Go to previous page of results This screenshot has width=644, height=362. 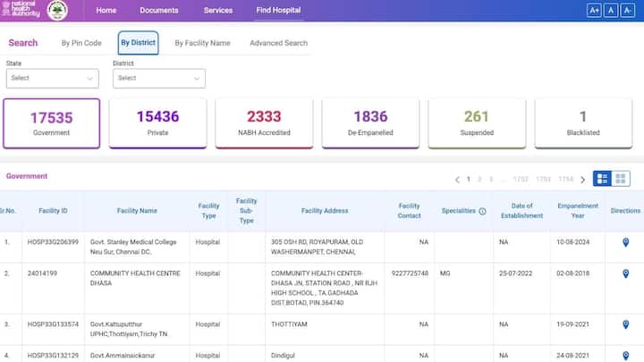(x=457, y=180)
